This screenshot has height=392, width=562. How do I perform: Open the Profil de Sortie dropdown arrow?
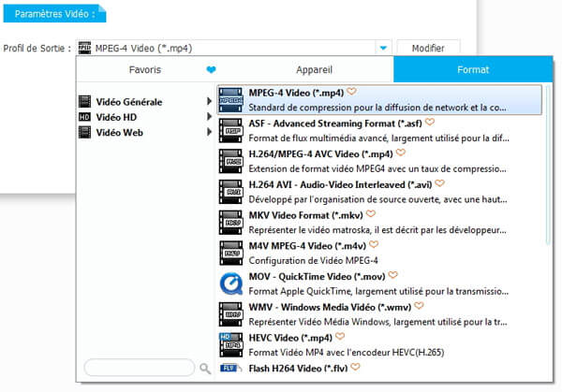[x=383, y=48]
